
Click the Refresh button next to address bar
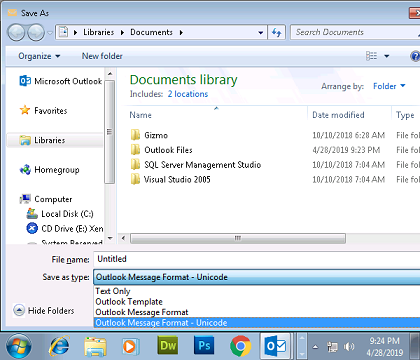point(277,32)
